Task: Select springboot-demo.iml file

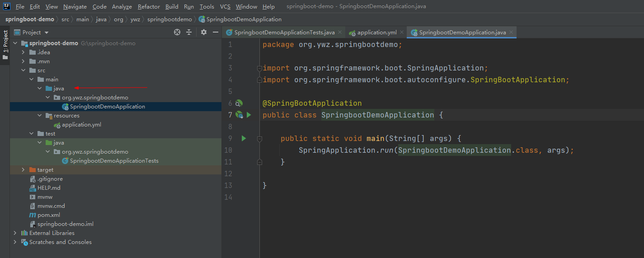Action: 66,224
